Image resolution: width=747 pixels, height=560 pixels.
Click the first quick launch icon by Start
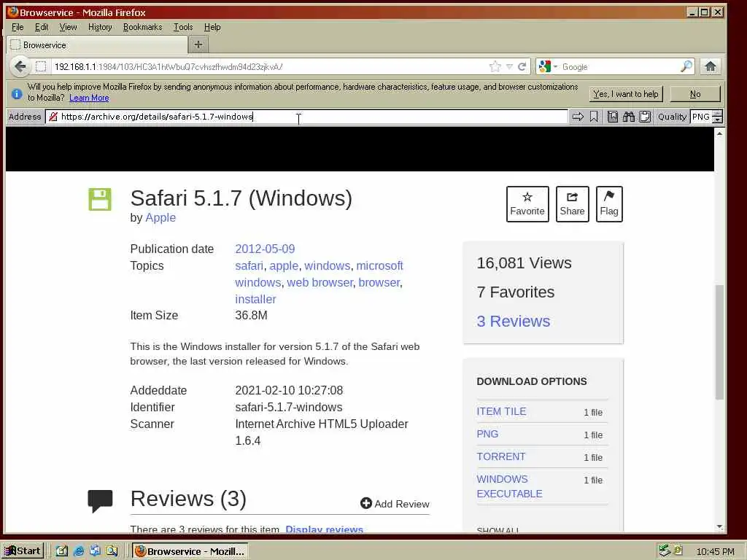tap(62, 551)
